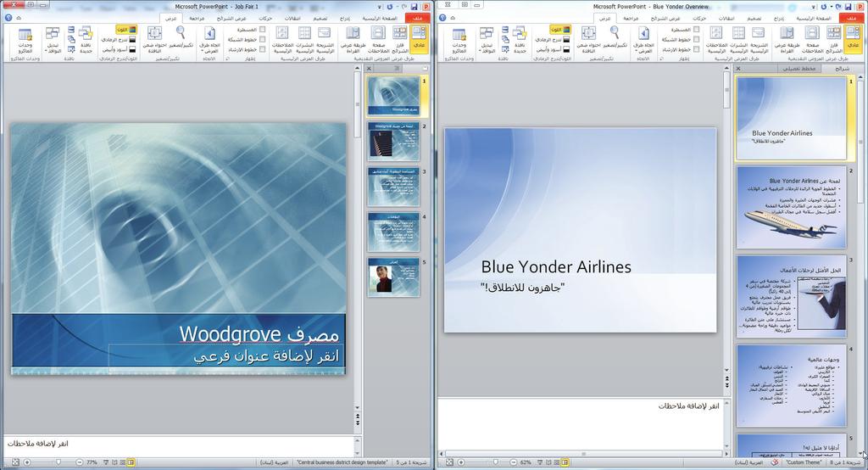
Task: Open New Window in Job Fair 1 window
Action: pos(86,39)
